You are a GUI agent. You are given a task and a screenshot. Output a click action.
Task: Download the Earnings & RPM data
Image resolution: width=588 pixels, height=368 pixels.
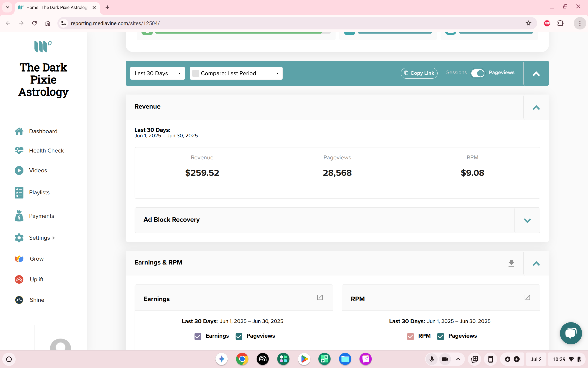(x=511, y=263)
